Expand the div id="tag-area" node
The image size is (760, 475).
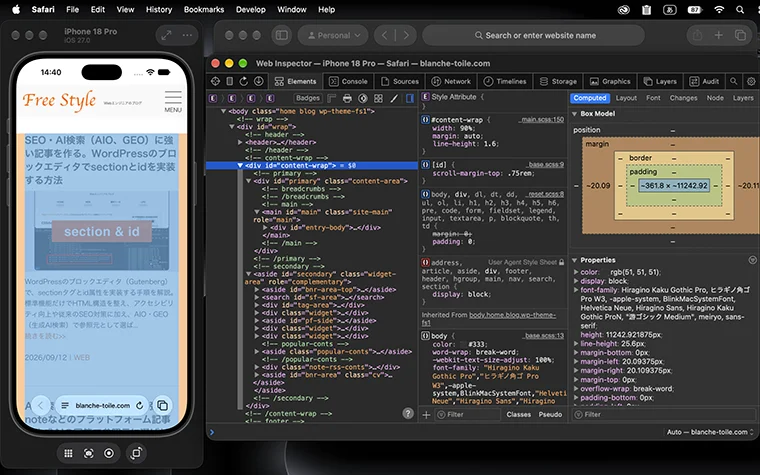click(x=257, y=305)
